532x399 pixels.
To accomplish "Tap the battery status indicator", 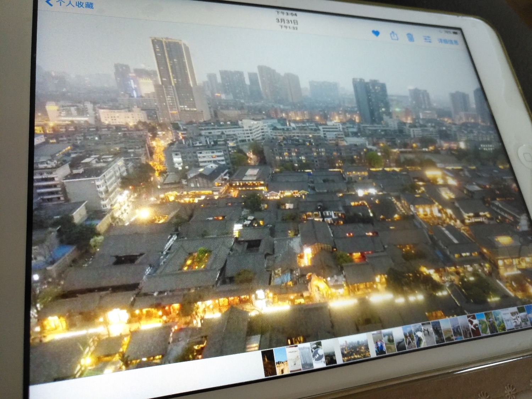I will click(x=455, y=33).
